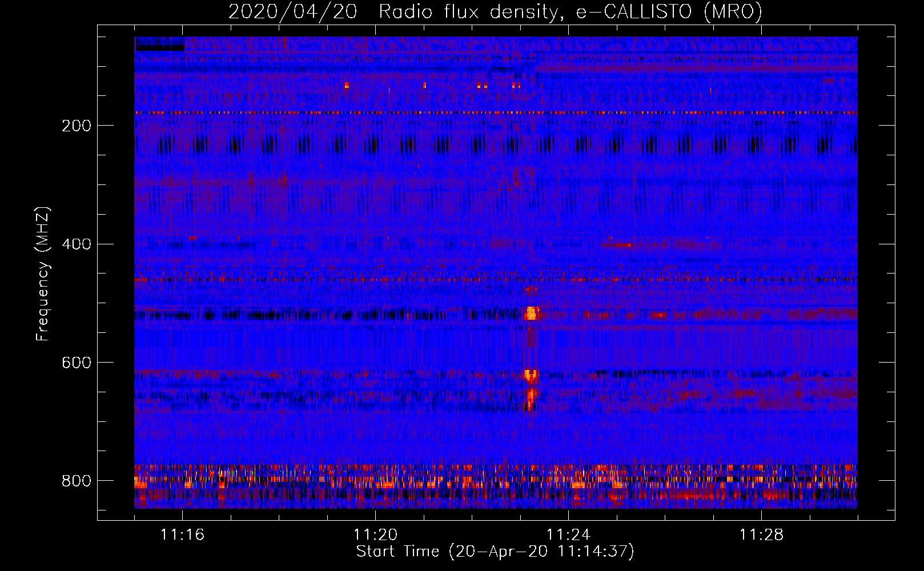The width and height of the screenshot is (924, 571).
Task: Click the bright burst near 520 MHz
Action: click(x=531, y=313)
